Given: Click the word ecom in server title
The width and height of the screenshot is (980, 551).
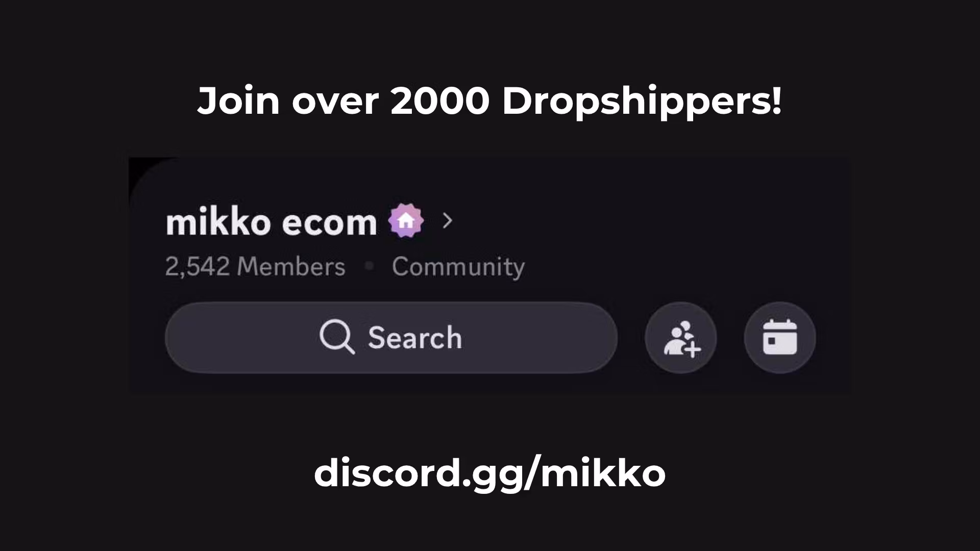Looking at the screenshot, I should pyautogui.click(x=329, y=223).
